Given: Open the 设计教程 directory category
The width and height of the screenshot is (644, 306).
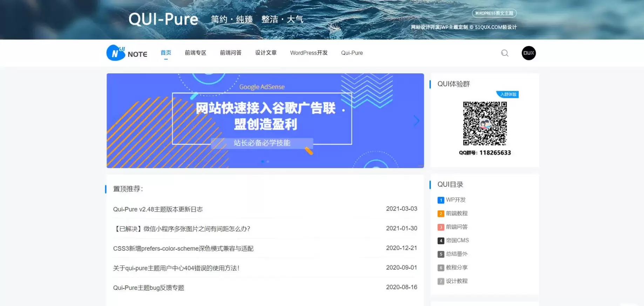Looking at the screenshot, I should click(457, 281).
